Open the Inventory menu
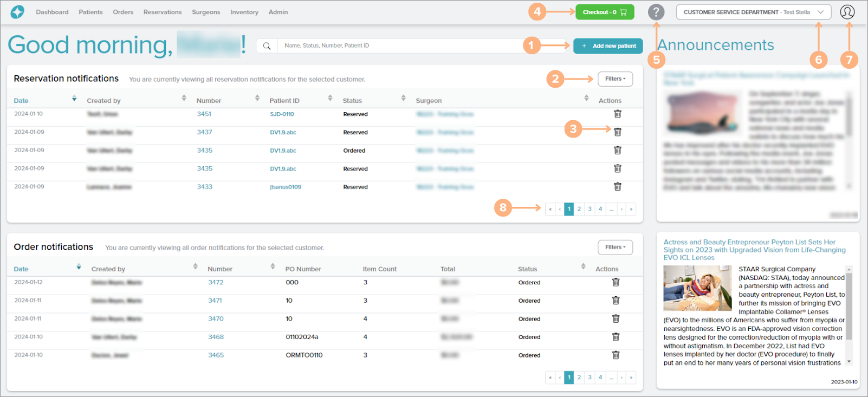Screen dimensions: 868x397 (x=244, y=12)
